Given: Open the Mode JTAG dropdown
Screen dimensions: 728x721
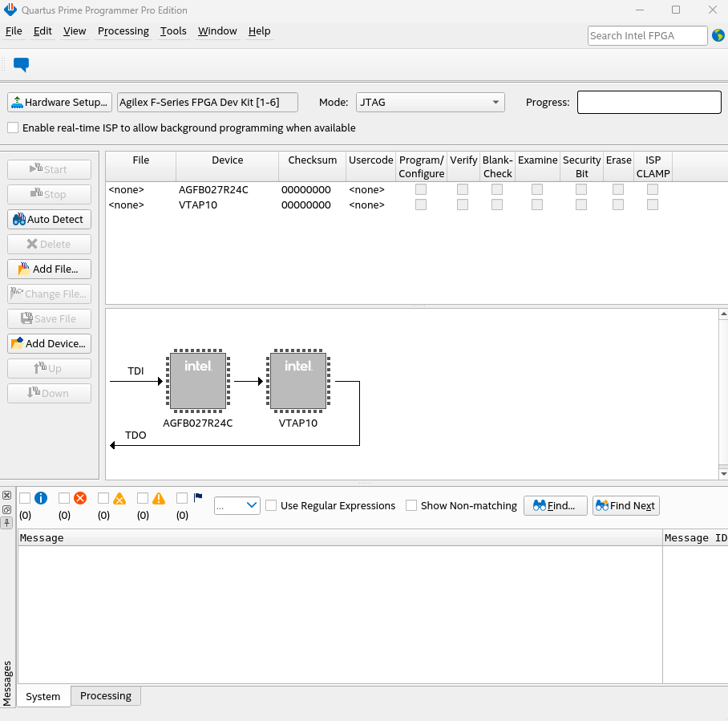Looking at the screenshot, I should (x=430, y=102).
